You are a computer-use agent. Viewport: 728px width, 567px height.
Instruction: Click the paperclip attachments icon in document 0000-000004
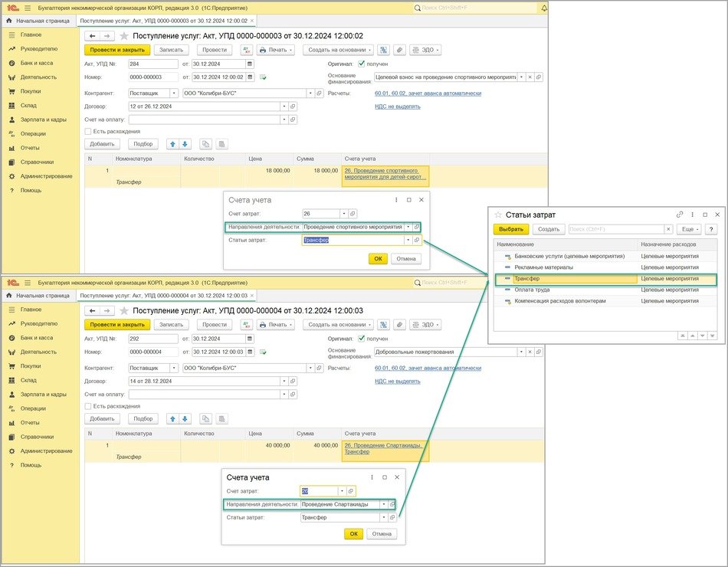click(399, 324)
